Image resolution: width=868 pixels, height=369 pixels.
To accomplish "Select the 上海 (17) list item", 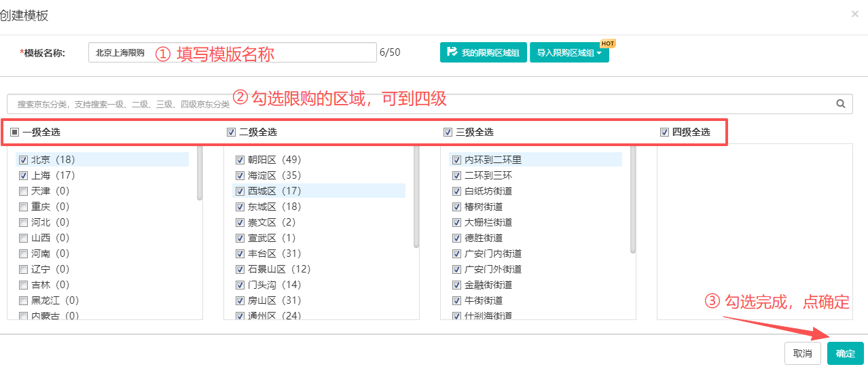I will (x=53, y=175).
